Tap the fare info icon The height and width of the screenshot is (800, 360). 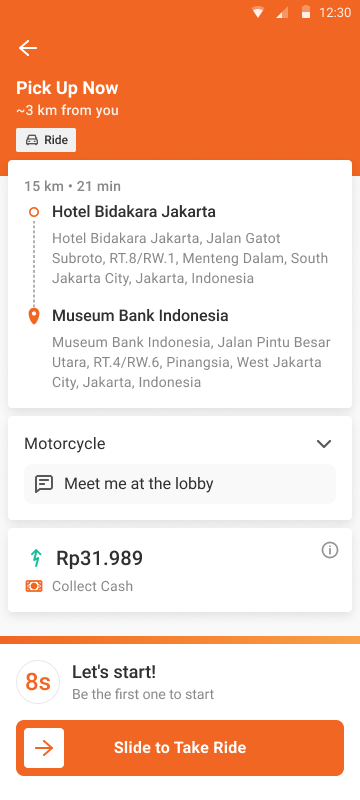(x=330, y=550)
